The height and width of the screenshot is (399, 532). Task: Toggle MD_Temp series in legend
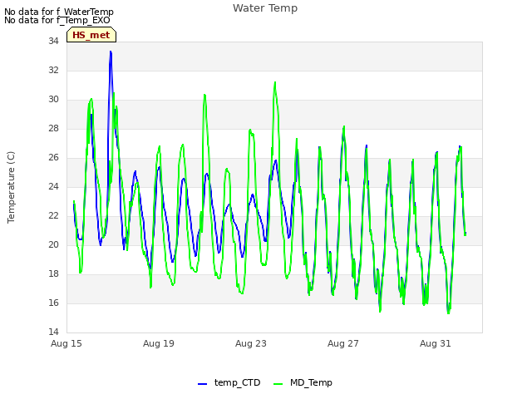click(x=303, y=382)
